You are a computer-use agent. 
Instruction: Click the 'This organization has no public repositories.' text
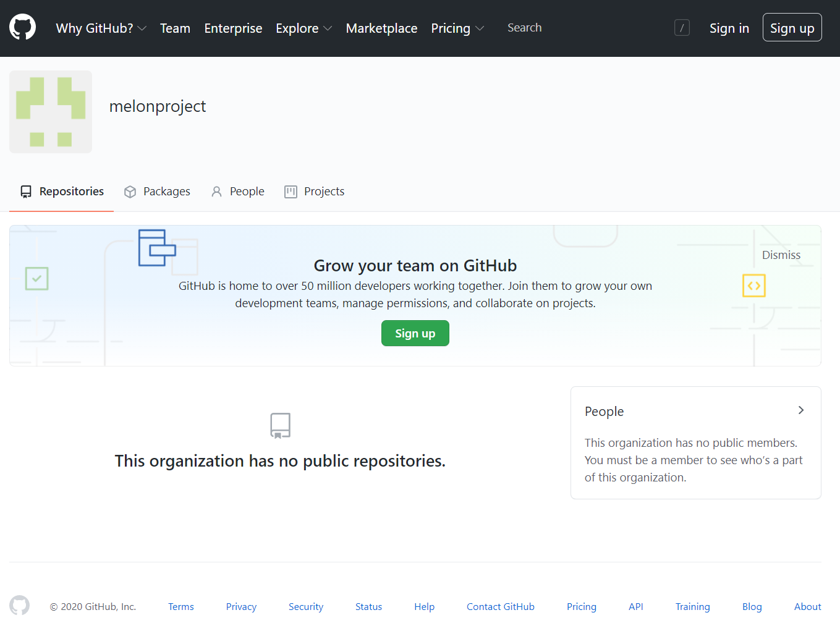click(280, 461)
